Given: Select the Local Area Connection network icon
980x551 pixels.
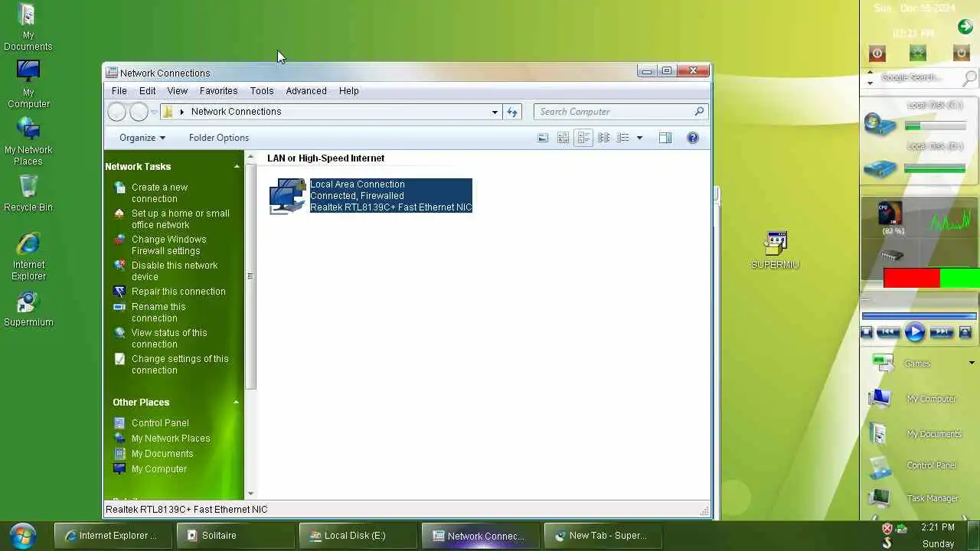Looking at the screenshot, I should [287, 196].
